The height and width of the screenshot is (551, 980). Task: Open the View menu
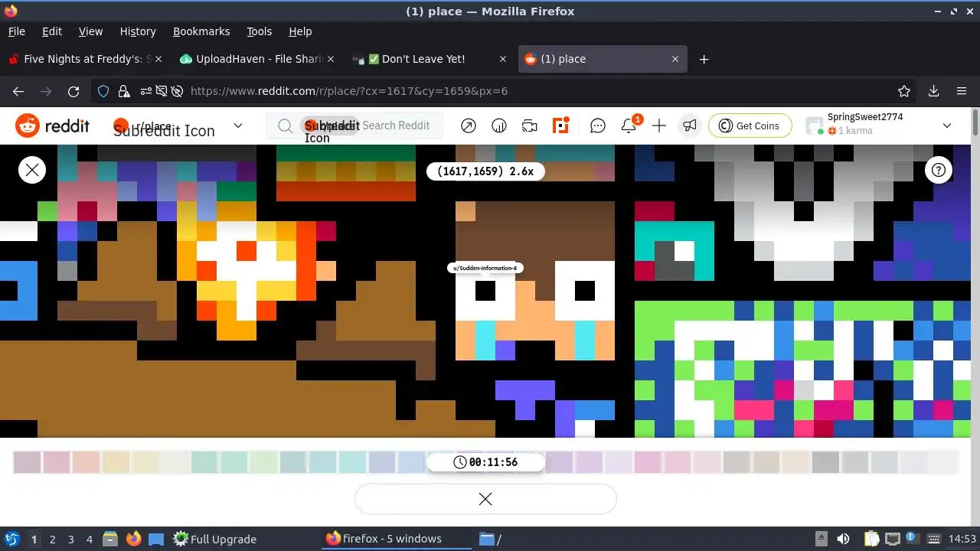click(90, 31)
